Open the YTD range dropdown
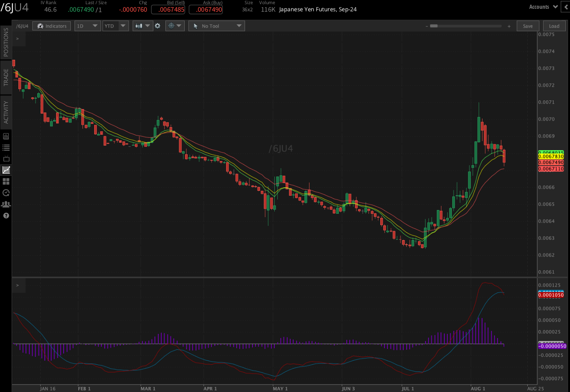570x392 pixels. click(x=116, y=26)
